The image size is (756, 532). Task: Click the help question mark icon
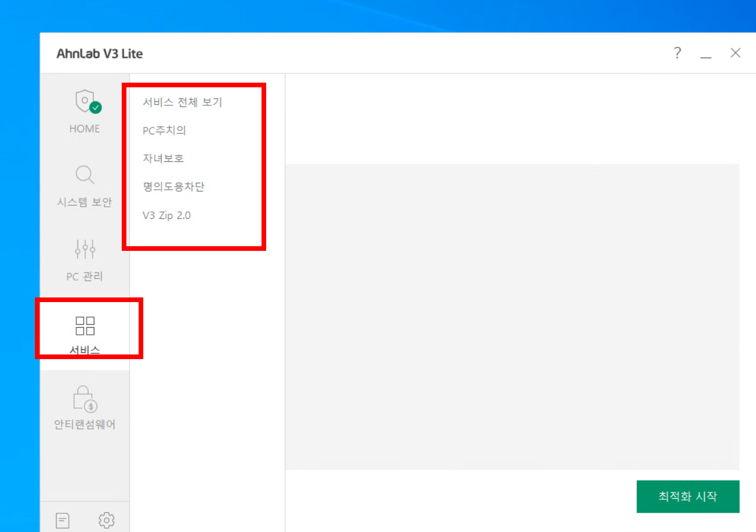pyautogui.click(x=677, y=53)
